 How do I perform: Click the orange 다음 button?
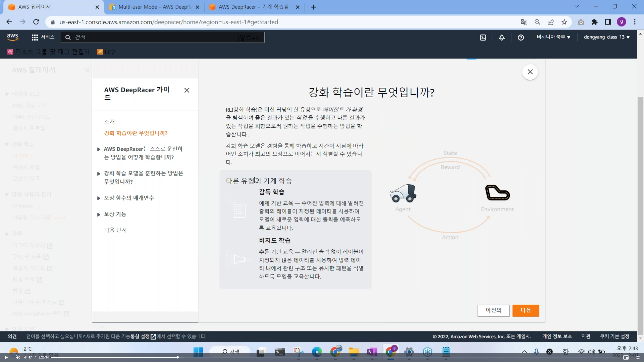526,310
